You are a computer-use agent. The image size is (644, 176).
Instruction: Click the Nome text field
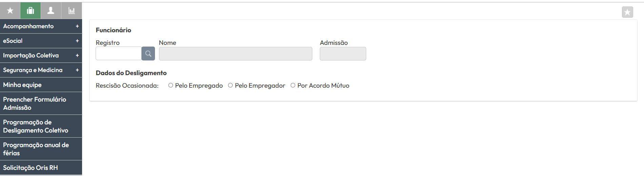[x=236, y=54]
